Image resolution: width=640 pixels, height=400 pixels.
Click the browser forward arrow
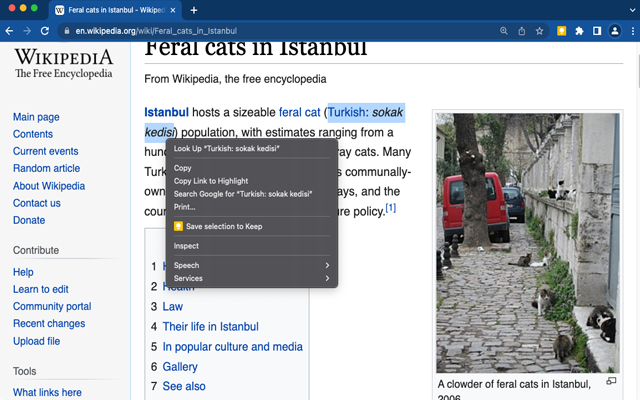click(27, 31)
